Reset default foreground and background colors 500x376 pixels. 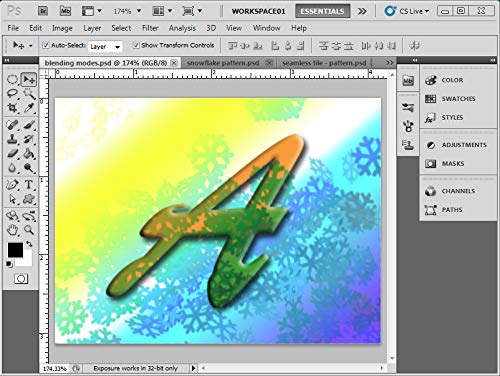(x=9, y=264)
